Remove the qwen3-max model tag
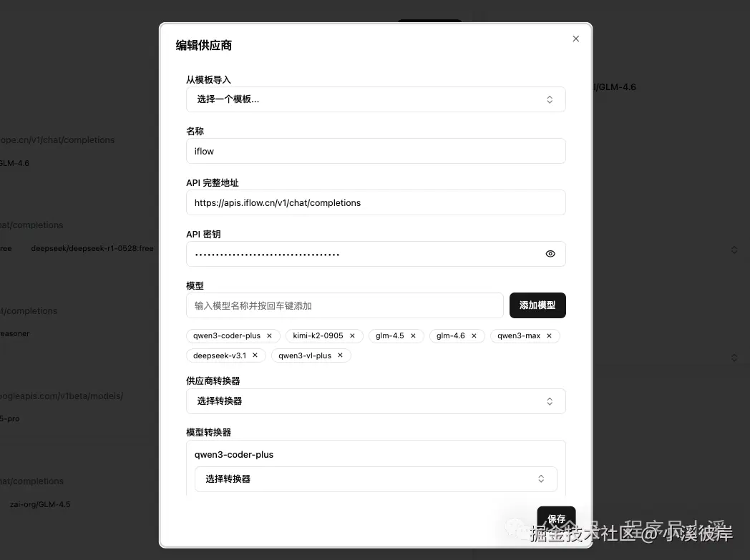 tap(549, 335)
